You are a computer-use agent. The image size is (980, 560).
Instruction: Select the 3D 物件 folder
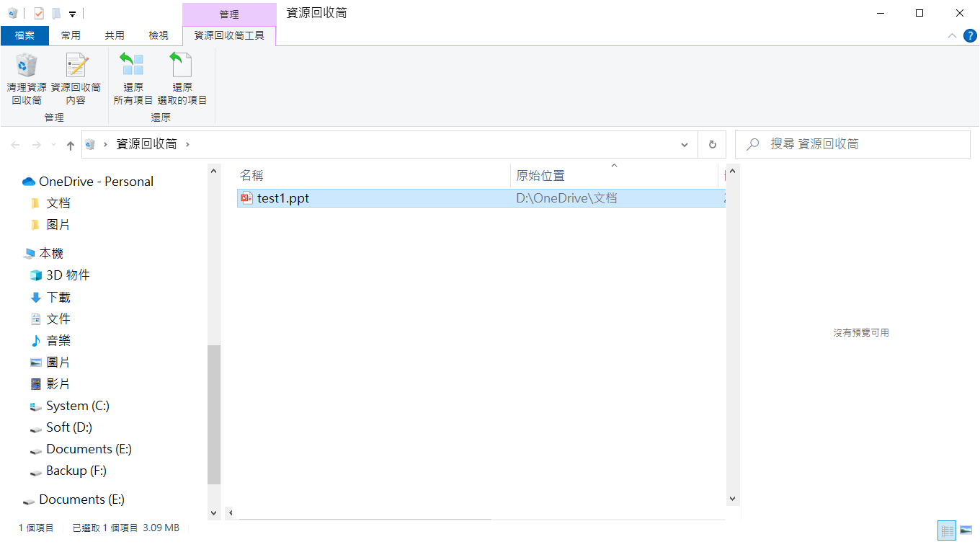[x=68, y=275]
